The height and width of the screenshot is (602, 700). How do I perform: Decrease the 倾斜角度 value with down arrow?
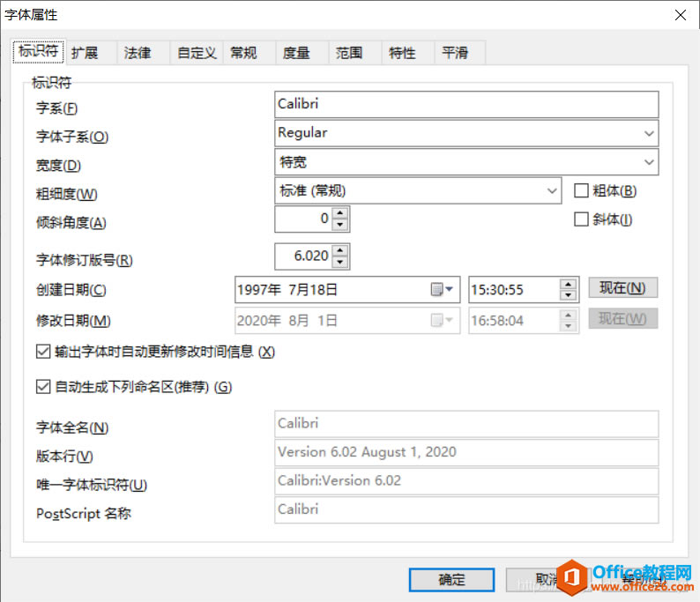(x=340, y=225)
